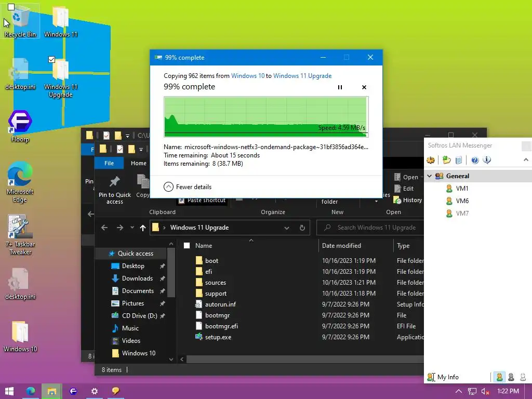Image resolution: width=532 pixels, height=399 pixels.
Task: Cancel the copy with the small X
Action: (x=364, y=87)
